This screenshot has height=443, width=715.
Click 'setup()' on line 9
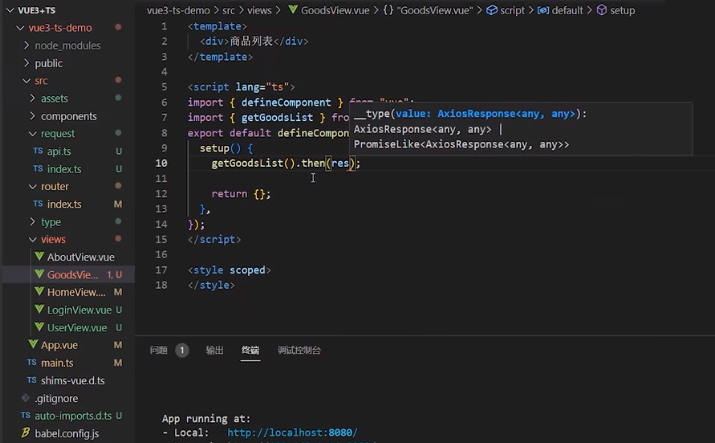[220, 148]
